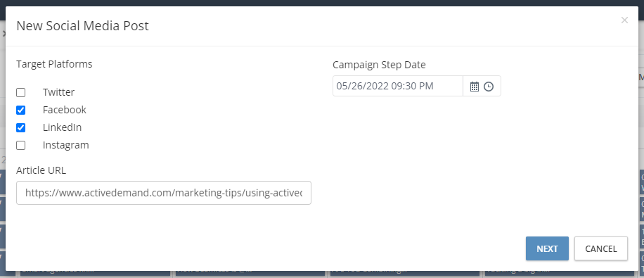Open the clock time picker icon
The image size is (644, 278).
[489, 87]
